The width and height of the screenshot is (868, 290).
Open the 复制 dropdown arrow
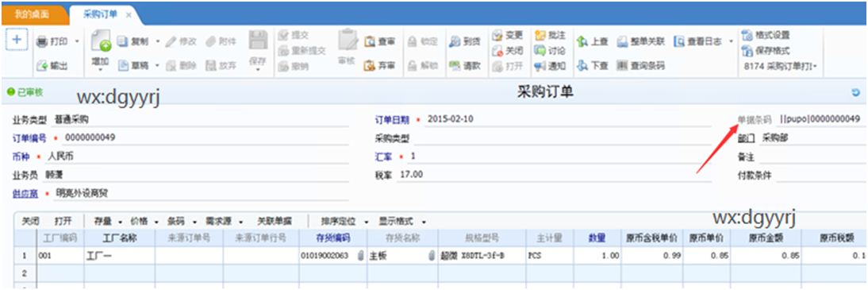coord(157,41)
